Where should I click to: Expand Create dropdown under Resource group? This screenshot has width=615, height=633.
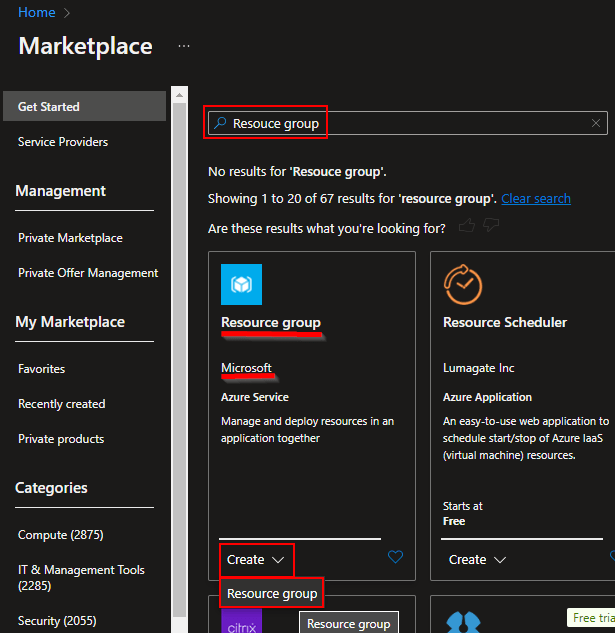[257, 560]
